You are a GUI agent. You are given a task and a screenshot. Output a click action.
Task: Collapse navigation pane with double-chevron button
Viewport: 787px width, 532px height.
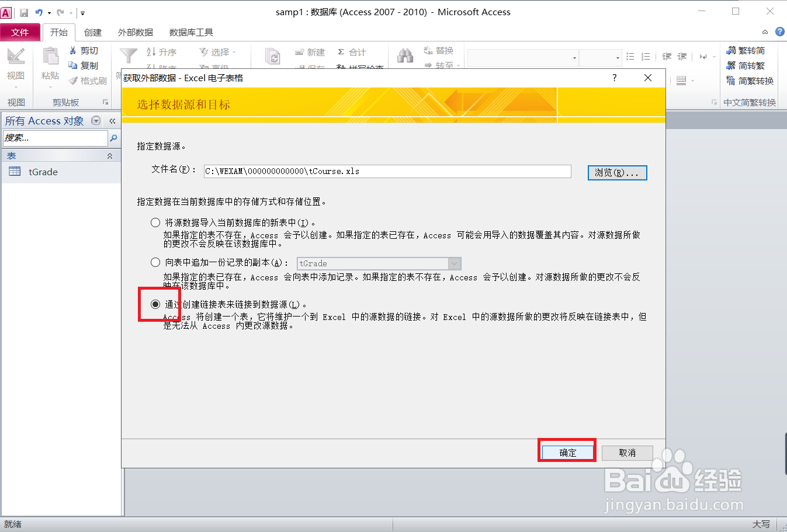112,121
